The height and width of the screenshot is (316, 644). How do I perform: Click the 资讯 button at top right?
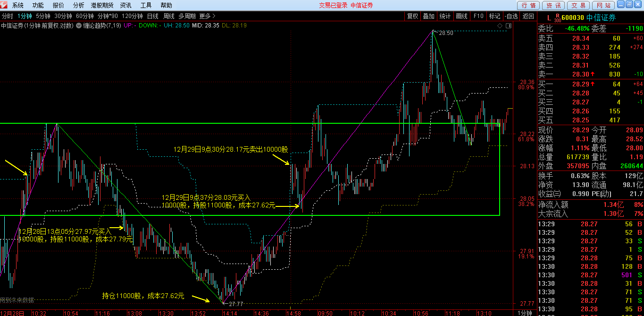click(554, 5)
